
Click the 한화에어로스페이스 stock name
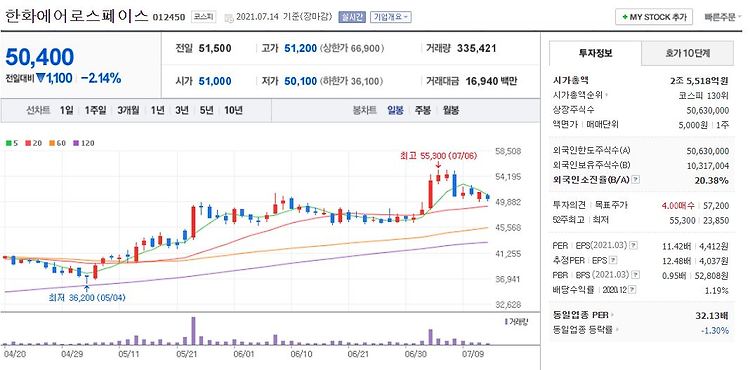(x=77, y=16)
